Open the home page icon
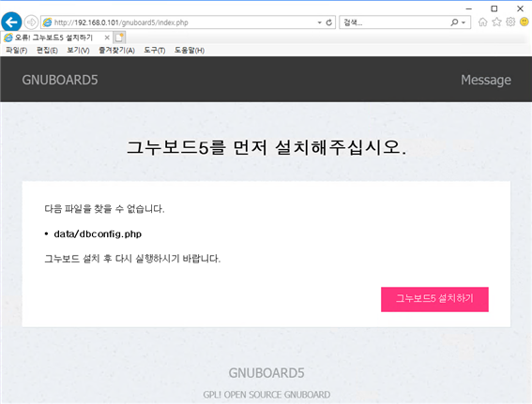The width and height of the screenshot is (532, 404). (x=482, y=22)
